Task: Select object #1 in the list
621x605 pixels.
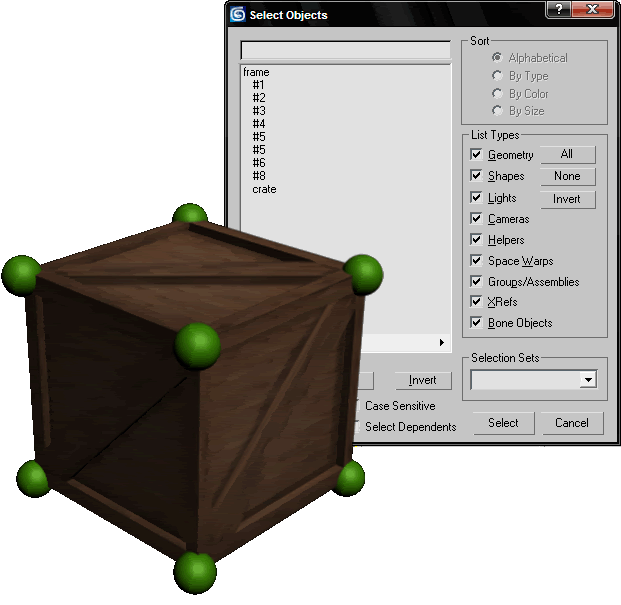Action: pos(258,85)
